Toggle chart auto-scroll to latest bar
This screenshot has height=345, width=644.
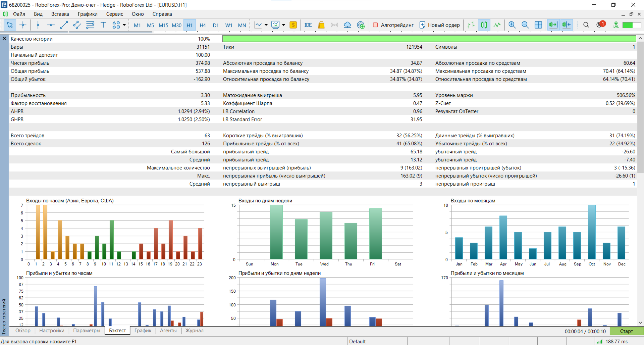pos(553,25)
